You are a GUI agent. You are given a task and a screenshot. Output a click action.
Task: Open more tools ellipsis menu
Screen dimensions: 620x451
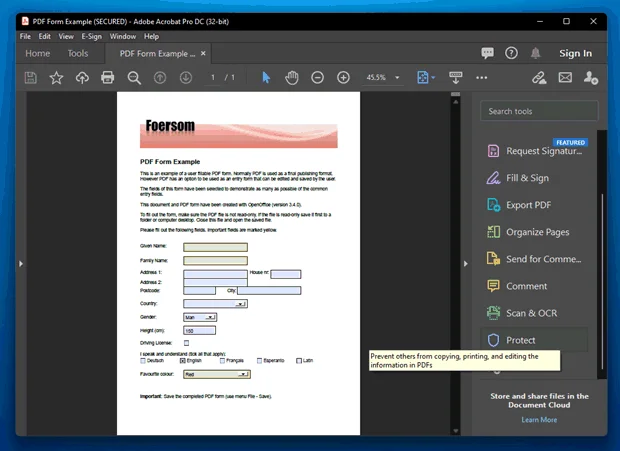point(482,77)
